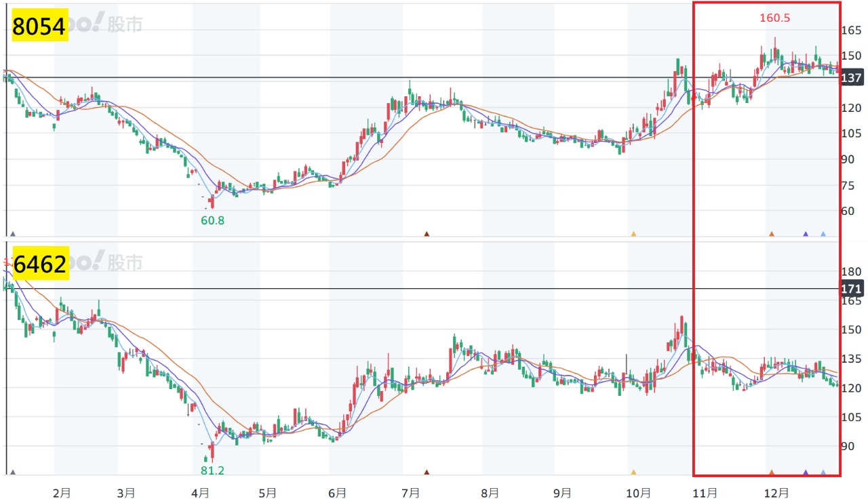This screenshot has width=868, height=503.
Task: Click the gray triangle marker in 6462 chart
Action: pyautogui.click(x=12, y=472)
